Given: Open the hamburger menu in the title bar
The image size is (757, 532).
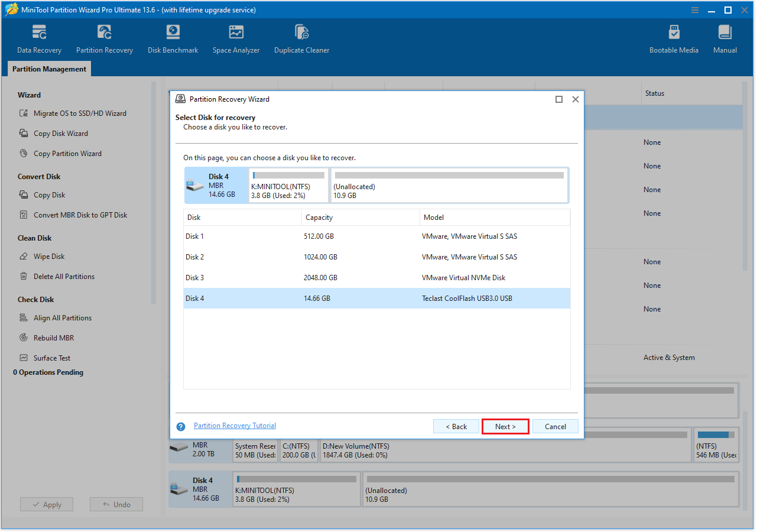Looking at the screenshot, I should point(694,9).
